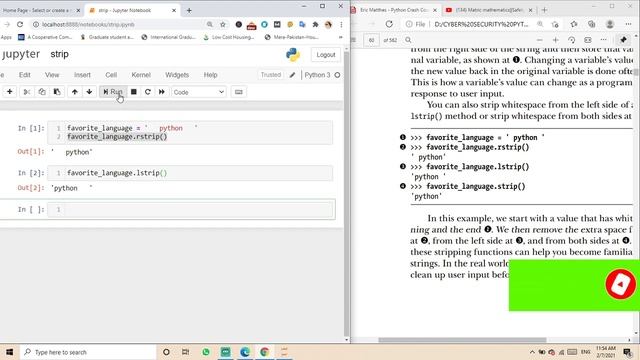Open Edge Favorites star icon

pyautogui.click(x=574, y=24)
